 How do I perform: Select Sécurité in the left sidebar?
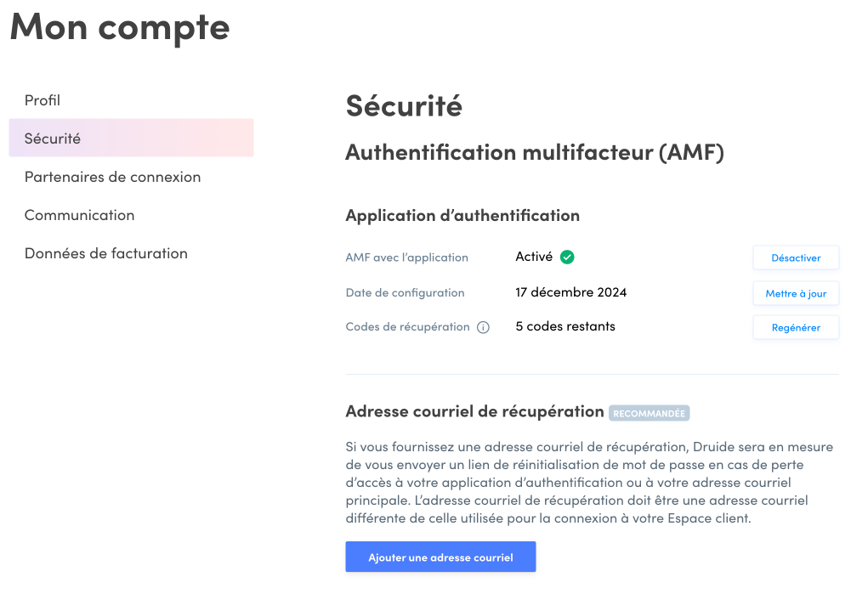click(53, 139)
